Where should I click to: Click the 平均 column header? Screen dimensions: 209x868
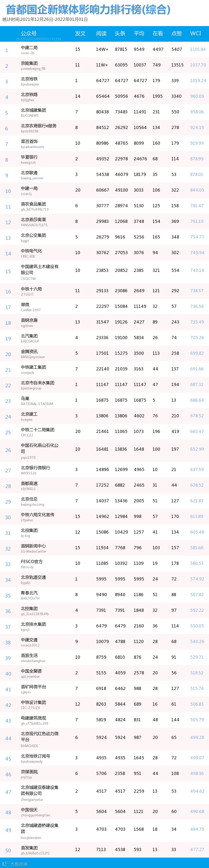[x=139, y=33]
